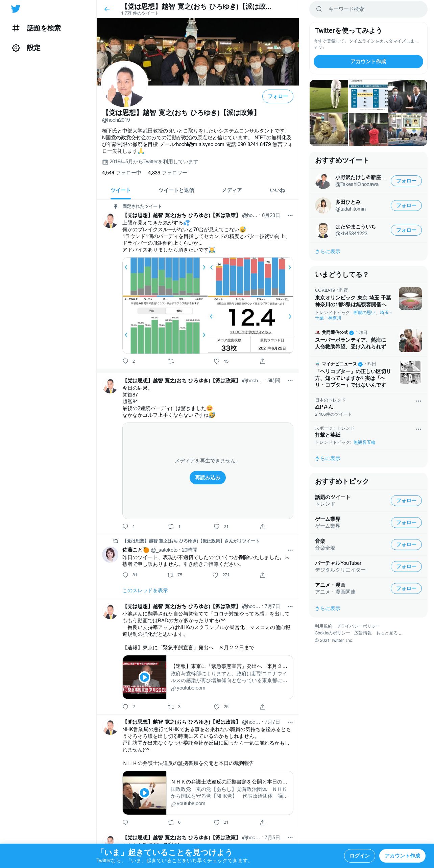
Task: Reply to 小池さん tweet with 2 replies
Action: tap(125, 707)
